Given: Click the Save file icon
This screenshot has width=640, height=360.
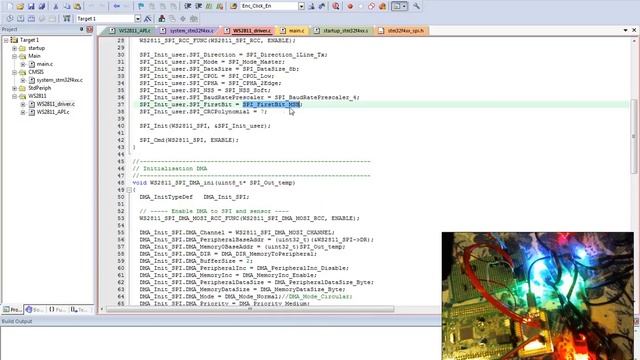Looking at the screenshot, I should [x=31, y=6].
